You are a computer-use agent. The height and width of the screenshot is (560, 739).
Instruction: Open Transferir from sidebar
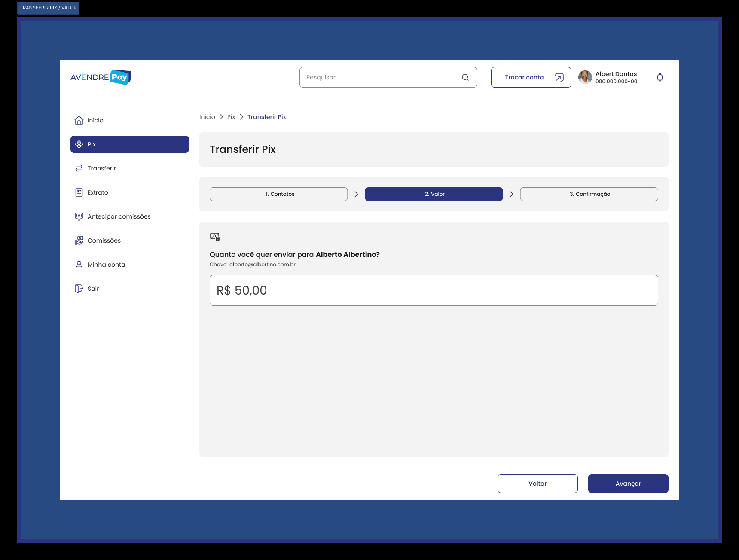130,168
